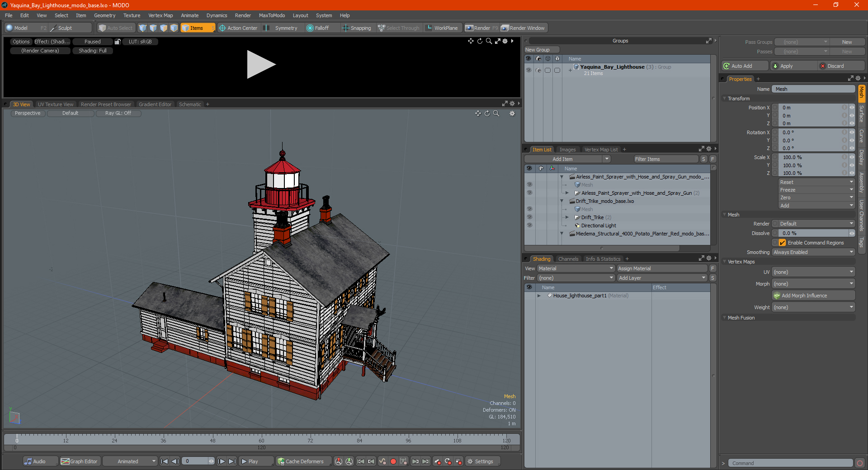The image size is (868, 470).
Task: Open the Channels tab
Action: (x=568, y=259)
